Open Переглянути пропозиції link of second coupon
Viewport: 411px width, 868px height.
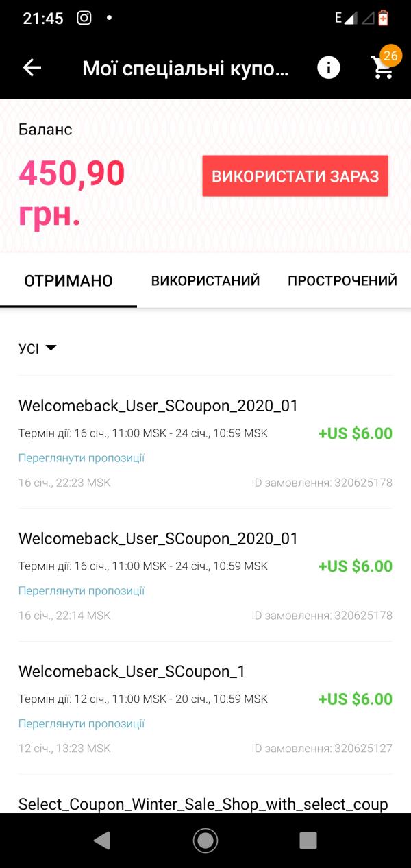click(x=82, y=591)
